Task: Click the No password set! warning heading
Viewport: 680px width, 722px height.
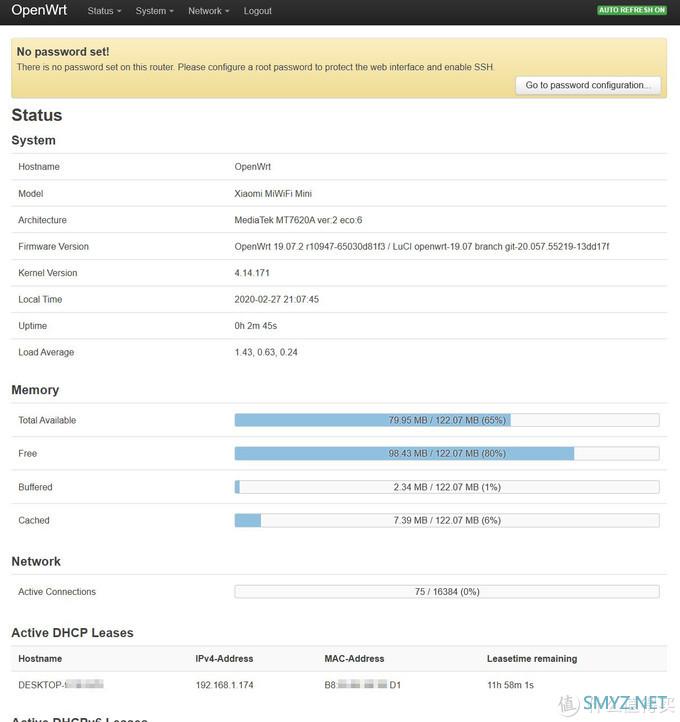Action: pyautogui.click(x=63, y=52)
